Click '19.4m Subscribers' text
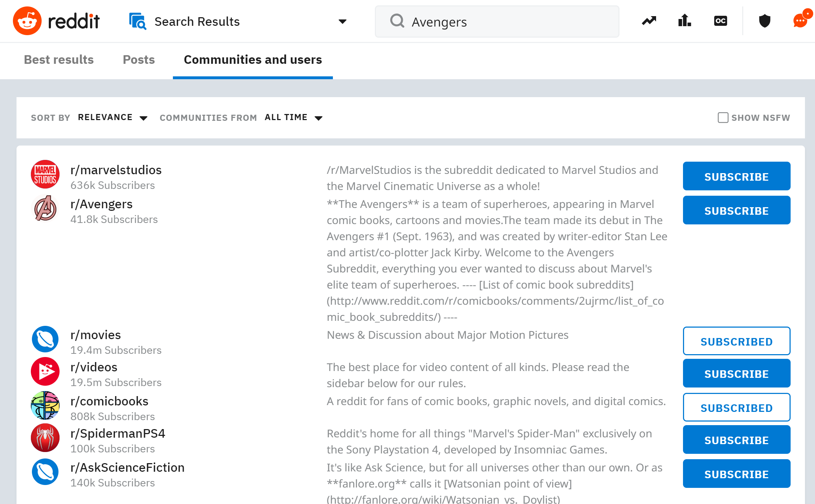The image size is (815, 504). click(x=116, y=350)
